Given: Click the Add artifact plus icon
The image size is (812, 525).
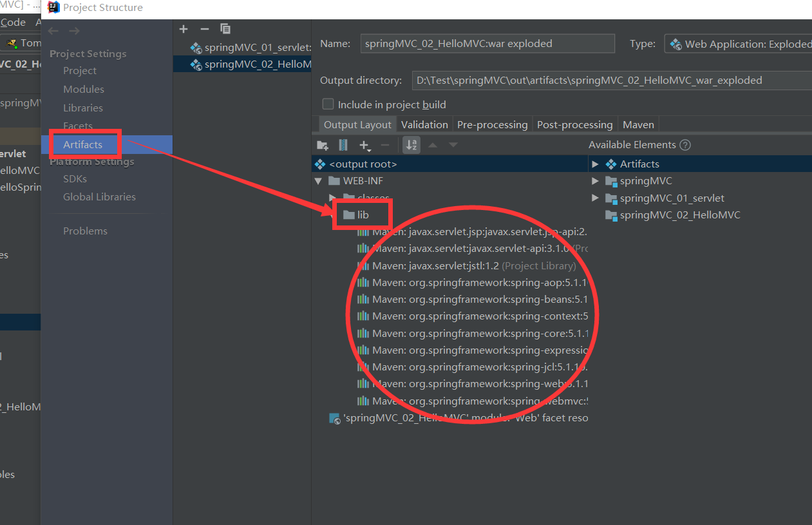Looking at the screenshot, I should [x=184, y=29].
